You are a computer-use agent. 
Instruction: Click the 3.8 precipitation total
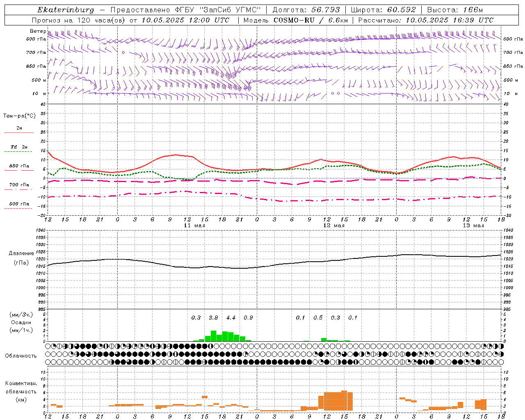[213, 318]
